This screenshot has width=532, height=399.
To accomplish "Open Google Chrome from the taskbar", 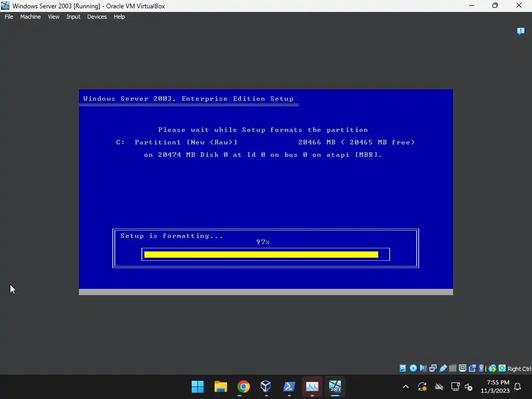I will pos(243,387).
